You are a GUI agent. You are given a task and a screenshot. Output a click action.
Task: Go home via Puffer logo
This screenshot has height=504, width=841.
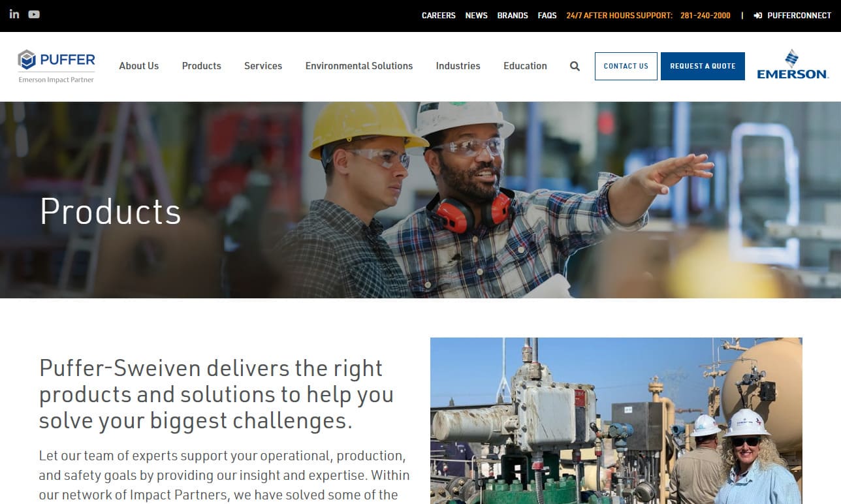point(56,66)
